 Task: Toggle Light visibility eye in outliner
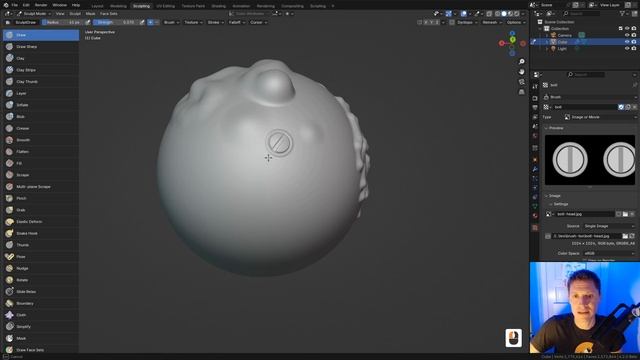[x=627, y=48]
